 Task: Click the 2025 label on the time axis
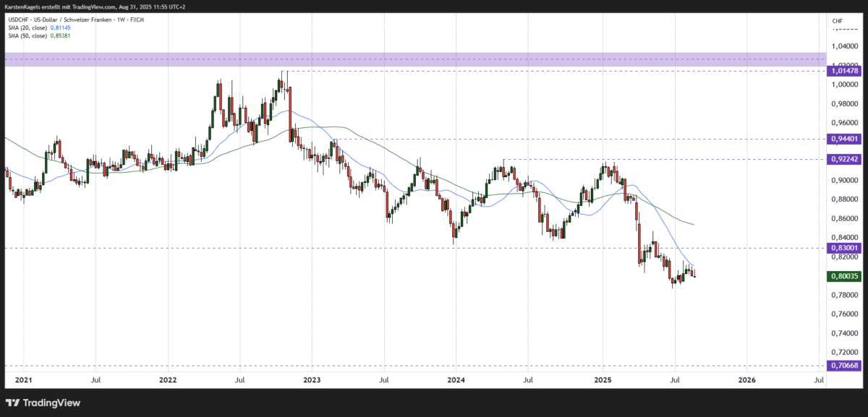[602, 379]
